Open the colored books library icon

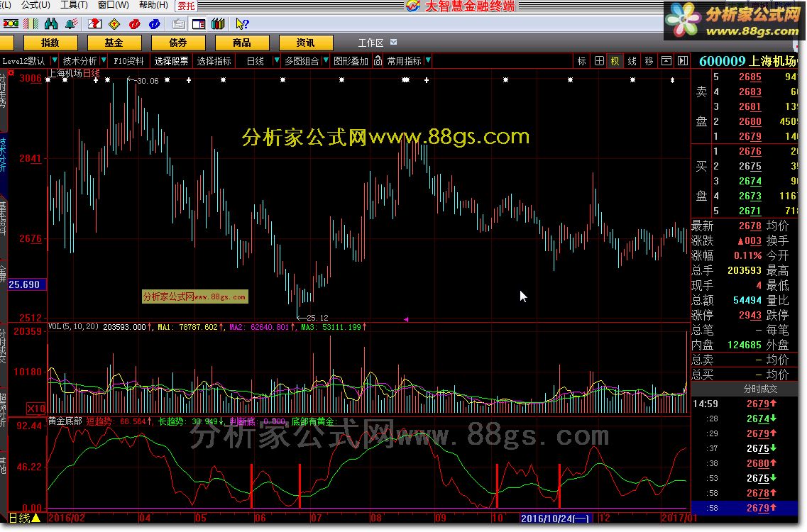pos(218,23)
